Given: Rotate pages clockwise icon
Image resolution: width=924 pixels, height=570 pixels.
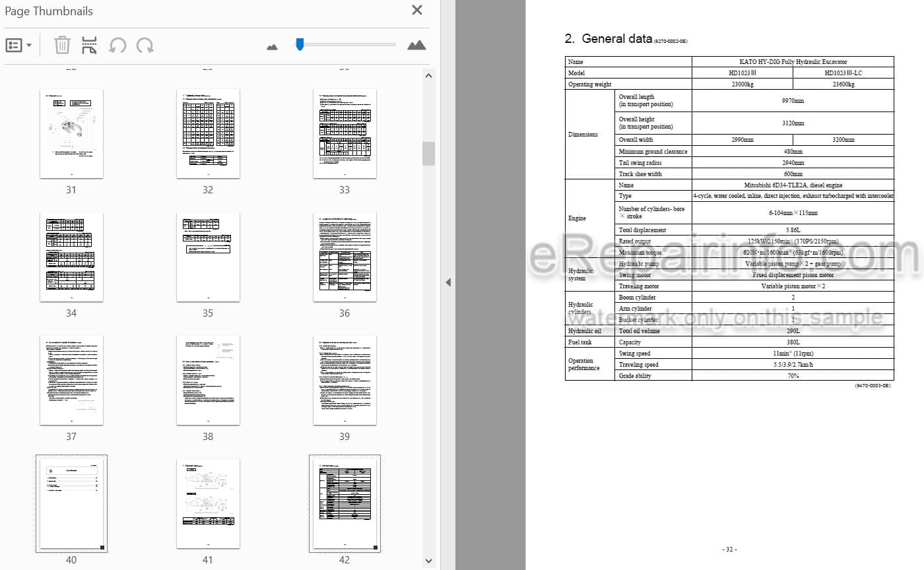Looking at the screenshot, I should click(x=145, y=46).
